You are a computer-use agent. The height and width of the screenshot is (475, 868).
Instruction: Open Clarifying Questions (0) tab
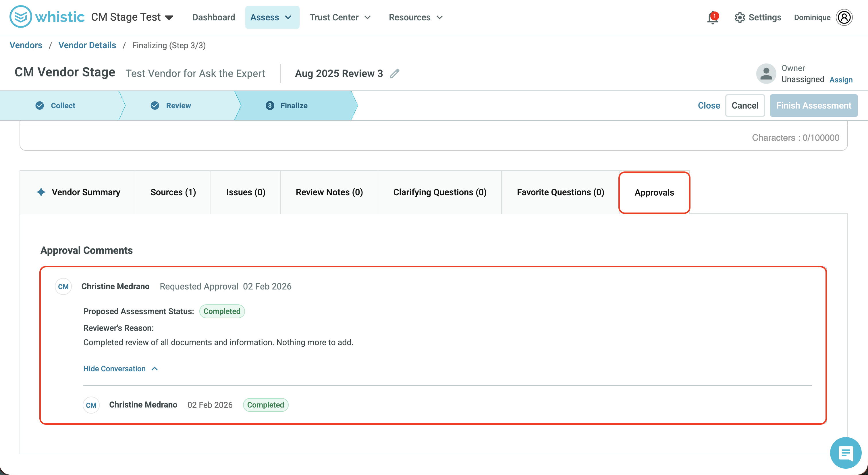(x=440, y=192)
